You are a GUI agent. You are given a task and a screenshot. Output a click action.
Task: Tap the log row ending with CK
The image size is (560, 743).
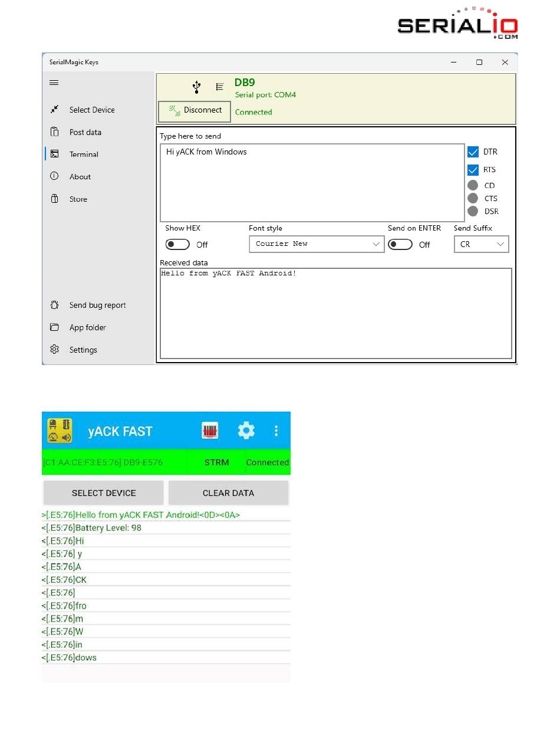point(166,580)
